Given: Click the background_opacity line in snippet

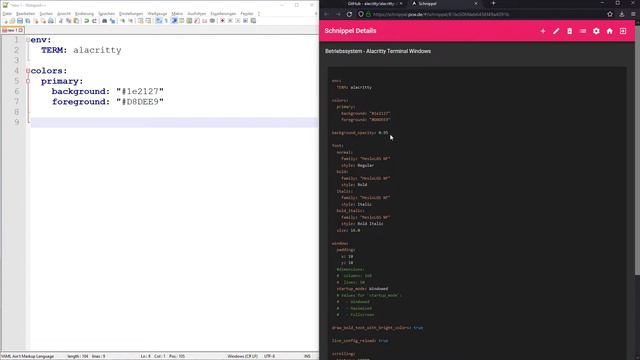Looking at the screenshot, I should click(360, 133).
